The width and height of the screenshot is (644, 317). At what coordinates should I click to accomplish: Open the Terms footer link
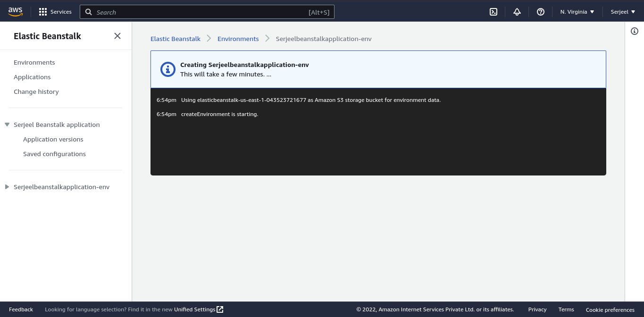[566, 309]
